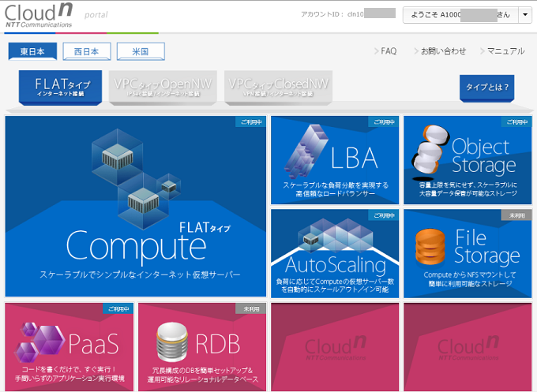Image resolution: width=537 pixels, height=392 pixels.
Task: Select the 東日本 region tab
Action: tap(32, 52)
